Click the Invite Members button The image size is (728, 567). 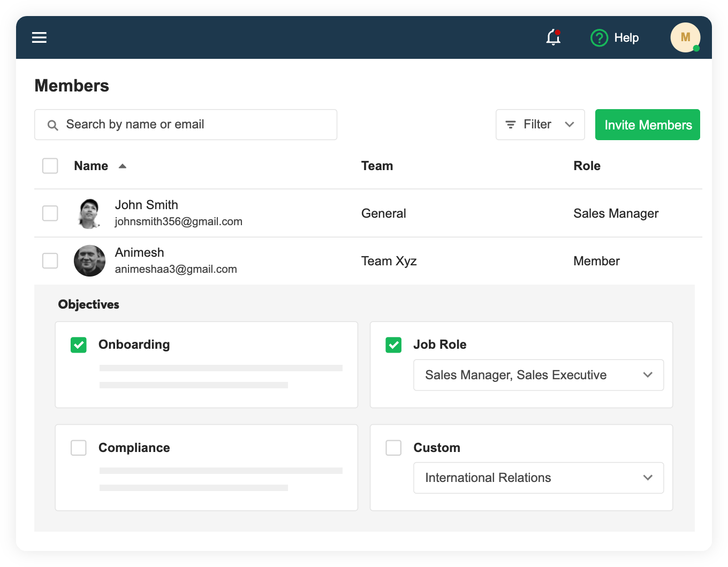click(648, 125)
